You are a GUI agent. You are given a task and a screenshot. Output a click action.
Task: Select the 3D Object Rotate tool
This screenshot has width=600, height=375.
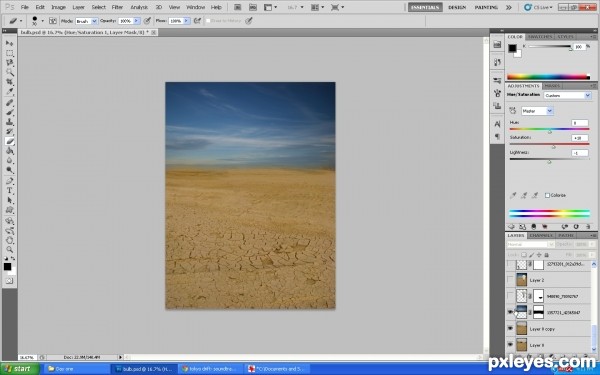(10, 221)
